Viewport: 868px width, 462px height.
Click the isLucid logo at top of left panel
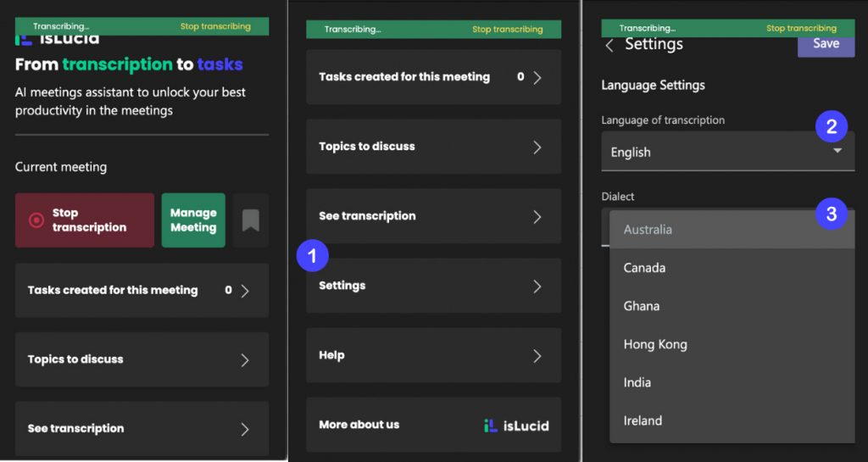[58, 40]
